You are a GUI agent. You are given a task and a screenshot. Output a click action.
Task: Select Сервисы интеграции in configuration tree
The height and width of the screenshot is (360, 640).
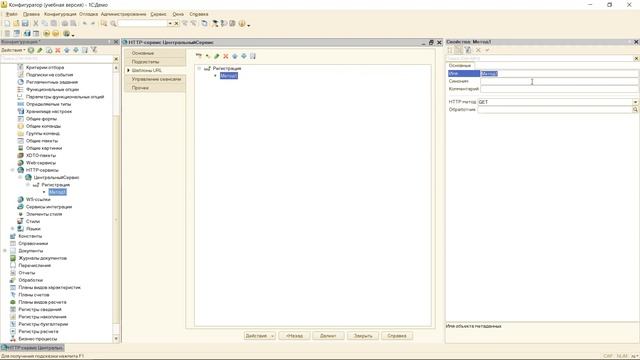(49, 207)
